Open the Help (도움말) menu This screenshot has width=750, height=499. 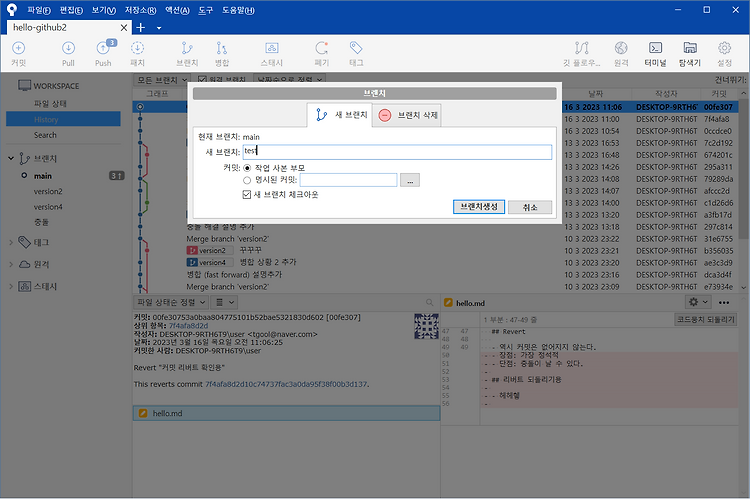click(x=238, y=10)
